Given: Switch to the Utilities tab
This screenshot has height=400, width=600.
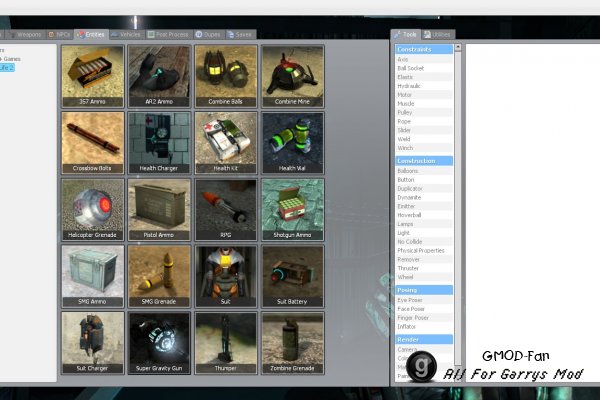Looking at the screenshot, I should 438,34.
